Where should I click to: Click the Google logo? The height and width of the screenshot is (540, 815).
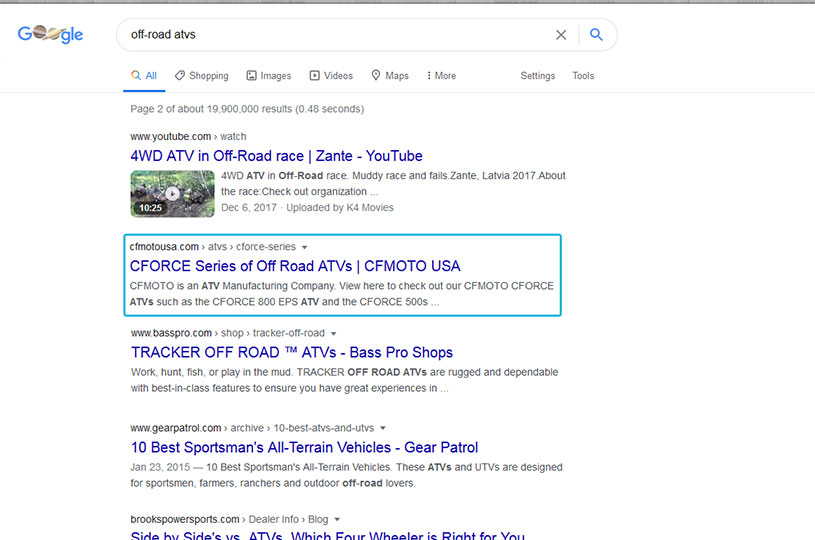(x=50, y=34)
